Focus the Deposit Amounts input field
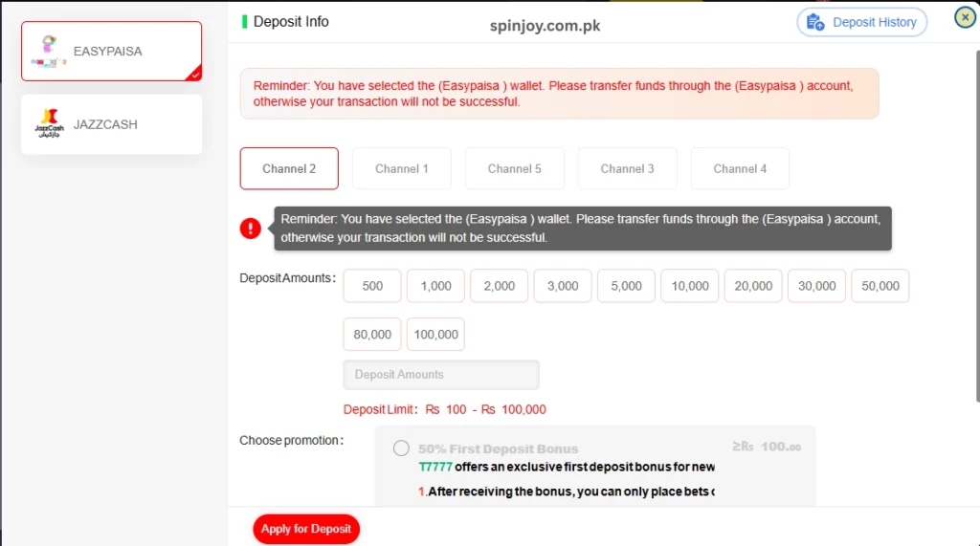 [441, 375]
